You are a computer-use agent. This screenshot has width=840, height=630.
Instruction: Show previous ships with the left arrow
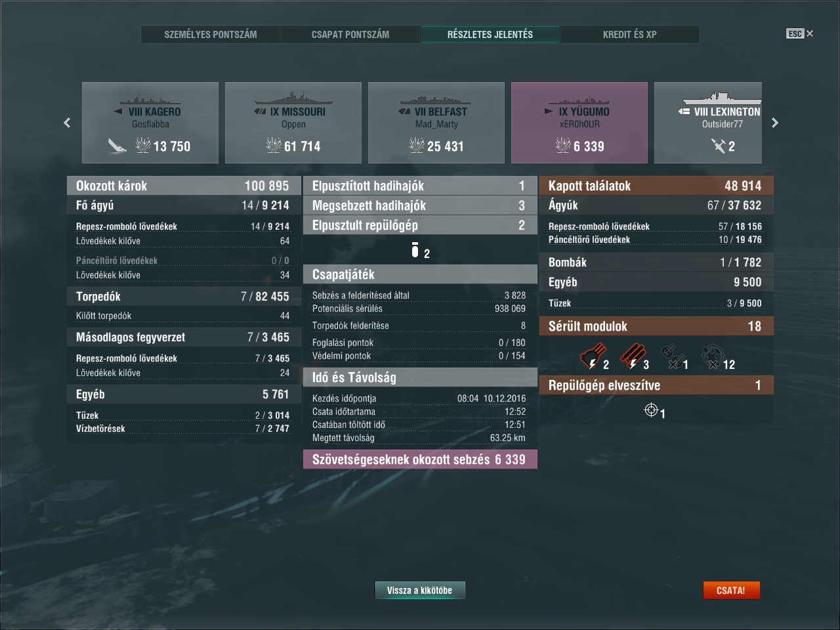[67, 123]
